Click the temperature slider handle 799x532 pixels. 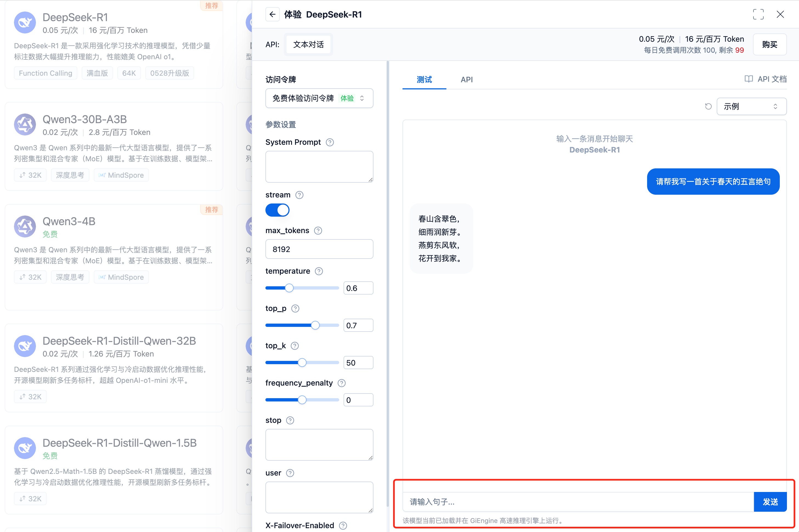289,288
